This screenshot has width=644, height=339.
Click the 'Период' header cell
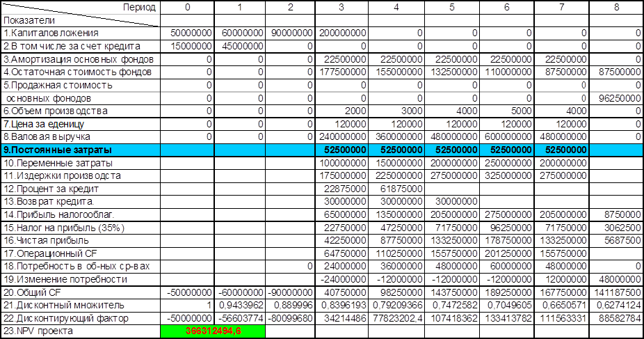coord(80,7)
